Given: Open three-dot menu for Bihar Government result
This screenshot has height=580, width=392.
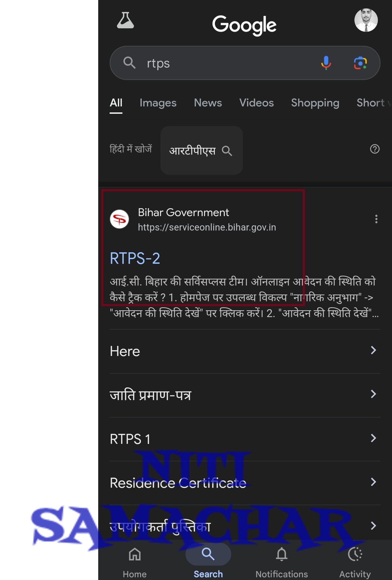Looking at the screenshot, I should coord(376,219).
